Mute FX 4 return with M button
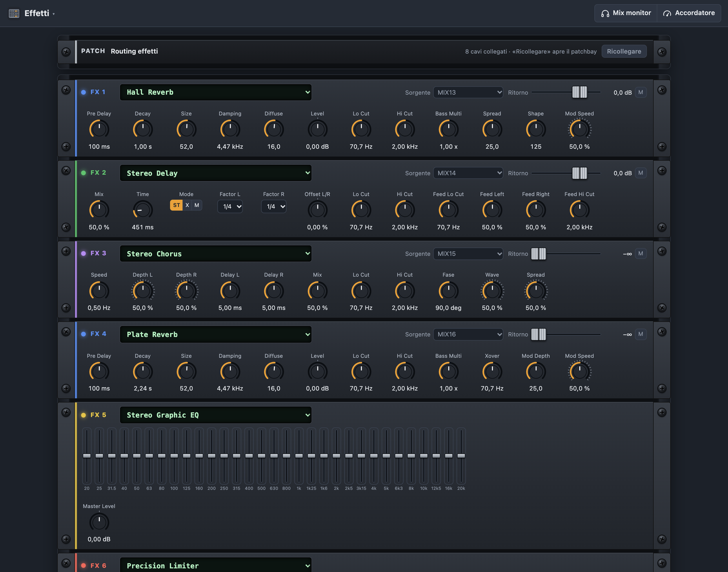The image size is (728, 572). (641, 334)
